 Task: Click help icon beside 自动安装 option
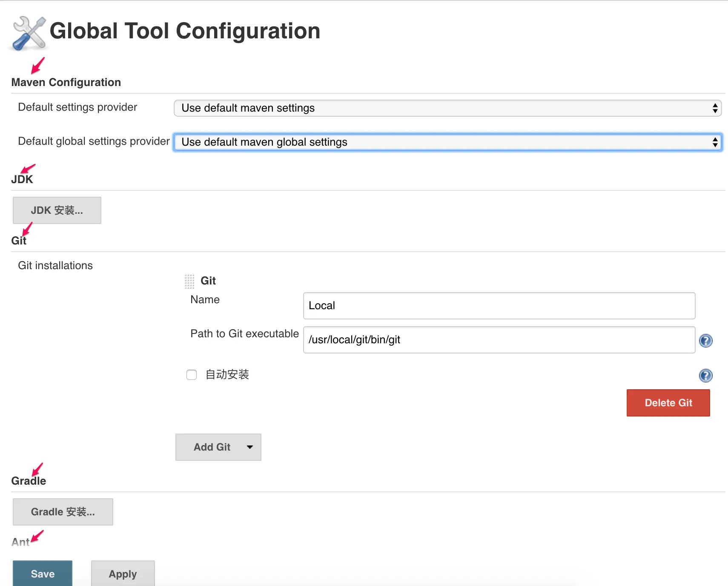705,376
